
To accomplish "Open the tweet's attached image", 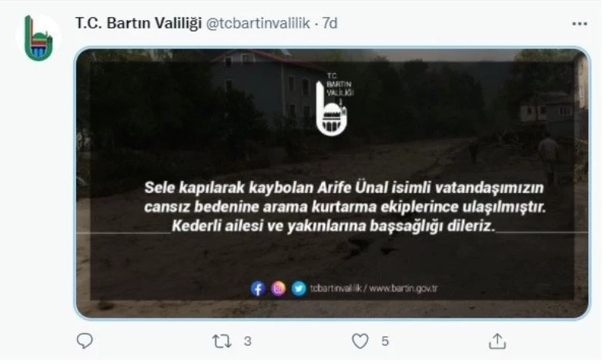I will pyautogui.click(x=333, y=183).
